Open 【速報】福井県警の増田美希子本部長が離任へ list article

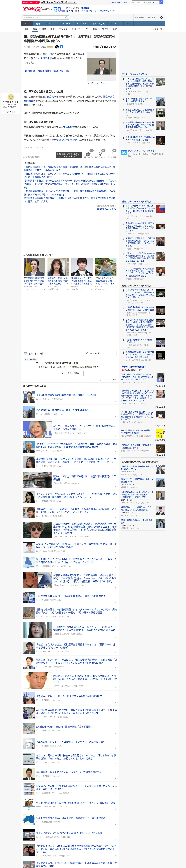pyautogui.click(x=66, y=395)
